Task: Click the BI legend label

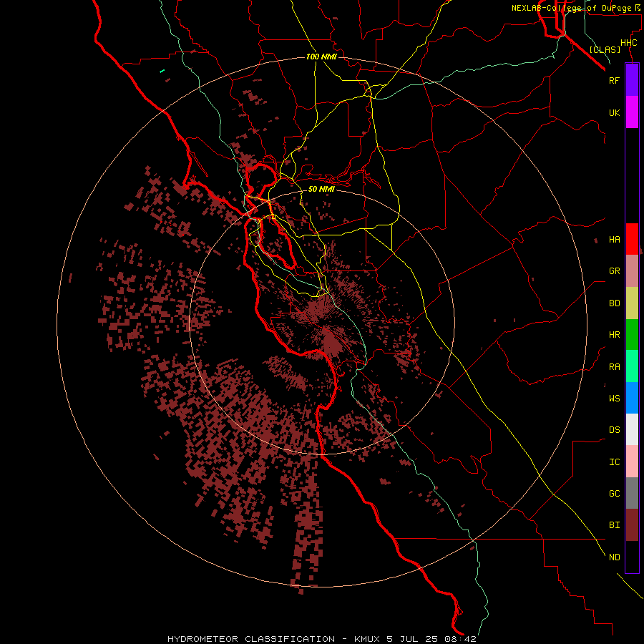Action: click(614, 525)
